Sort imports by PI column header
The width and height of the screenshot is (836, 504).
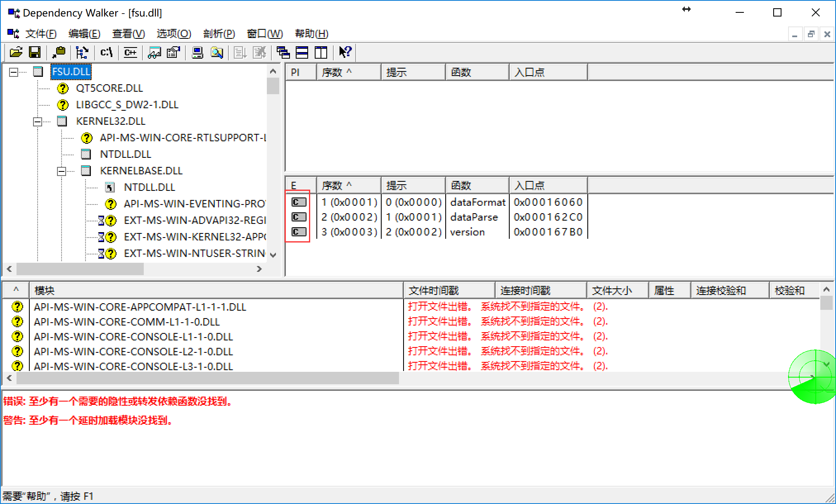coord(301,72)
